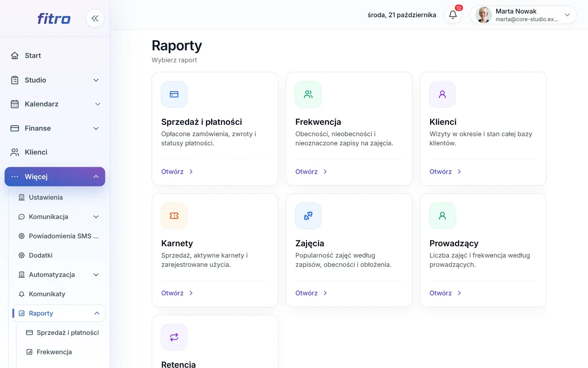This screenshot has height=368, width=588.
Task: Click the credit card icon on Sprzedaż i płatności card
Action: pyautogui.click(x=174, y=95)
